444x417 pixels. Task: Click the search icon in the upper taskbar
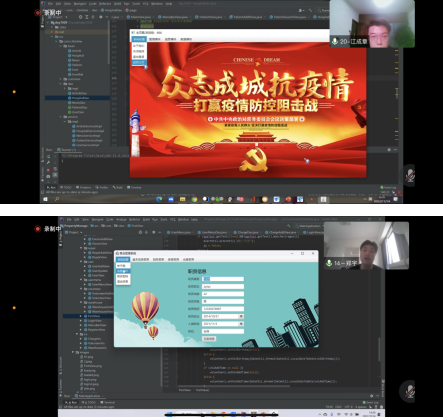[x=57, y=199]
